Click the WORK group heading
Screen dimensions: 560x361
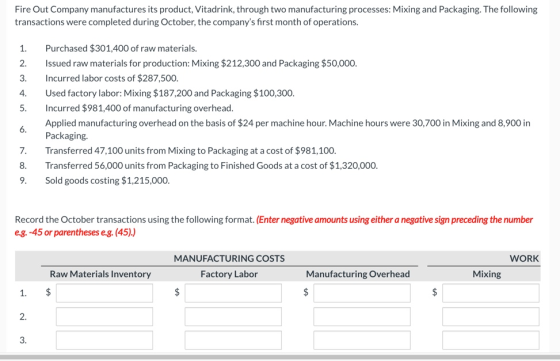tap(524, 258)
